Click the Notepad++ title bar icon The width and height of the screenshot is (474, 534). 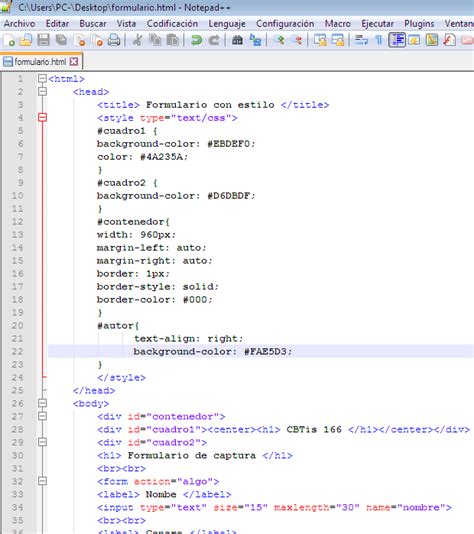point(6,7)
